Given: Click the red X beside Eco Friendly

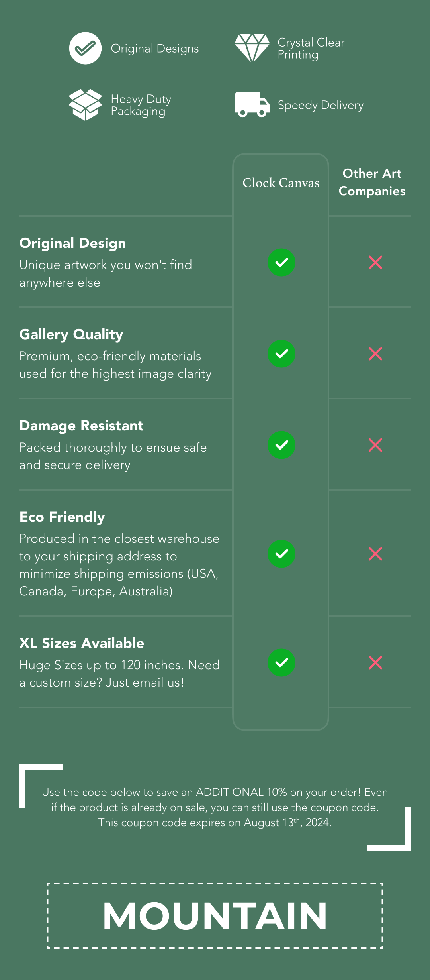Looking at the screenshot, I should pyautogui.click(x=375, y=554).
